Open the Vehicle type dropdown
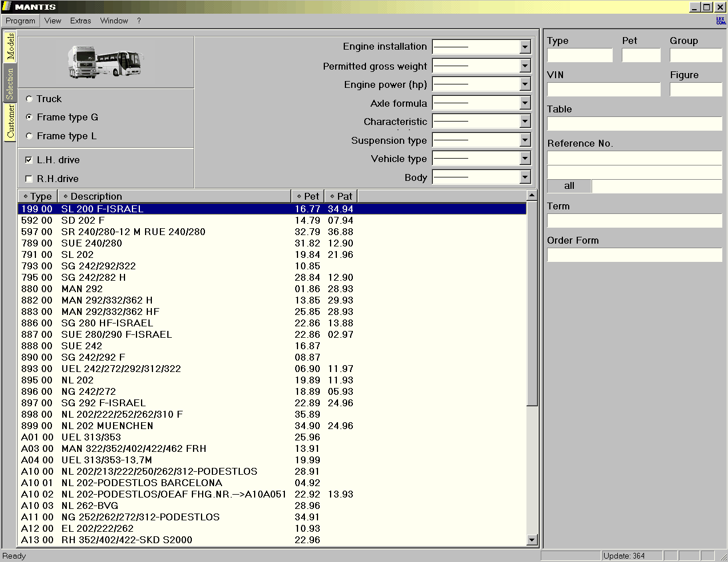This screenshot has height=562, width=728. tap(525, 159)
